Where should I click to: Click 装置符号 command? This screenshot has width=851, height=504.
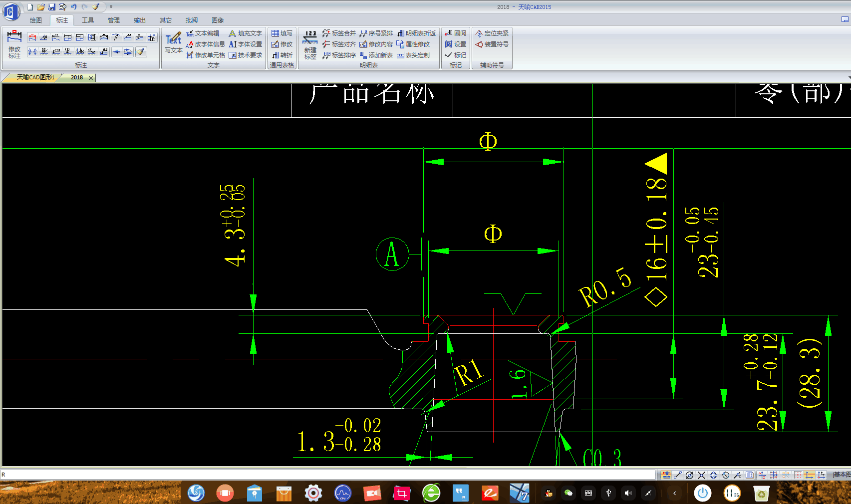pyautogui.click(x=492, y=44)
